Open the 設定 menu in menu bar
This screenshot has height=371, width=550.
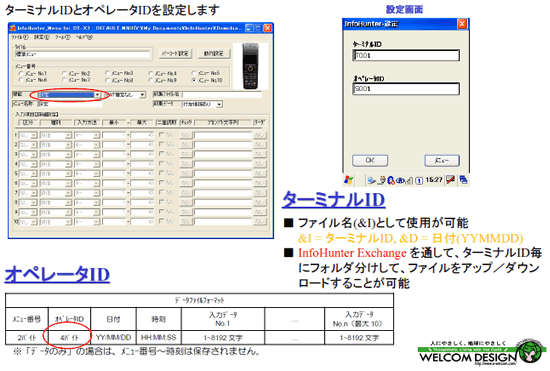tap(41, 37)
